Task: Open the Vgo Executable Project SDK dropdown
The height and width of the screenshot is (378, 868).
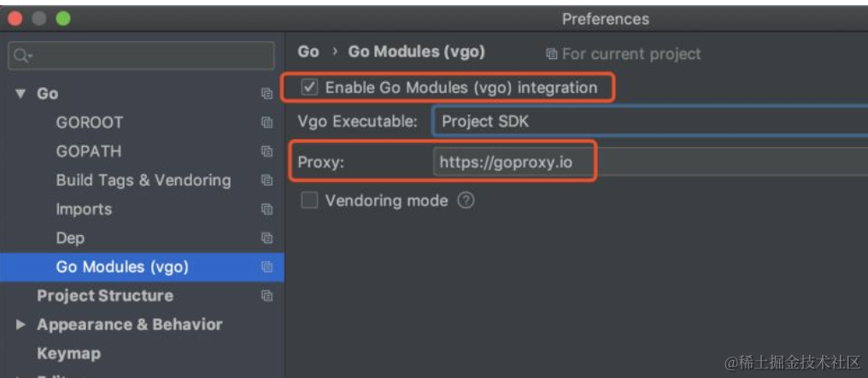Action: pos(649,121)
